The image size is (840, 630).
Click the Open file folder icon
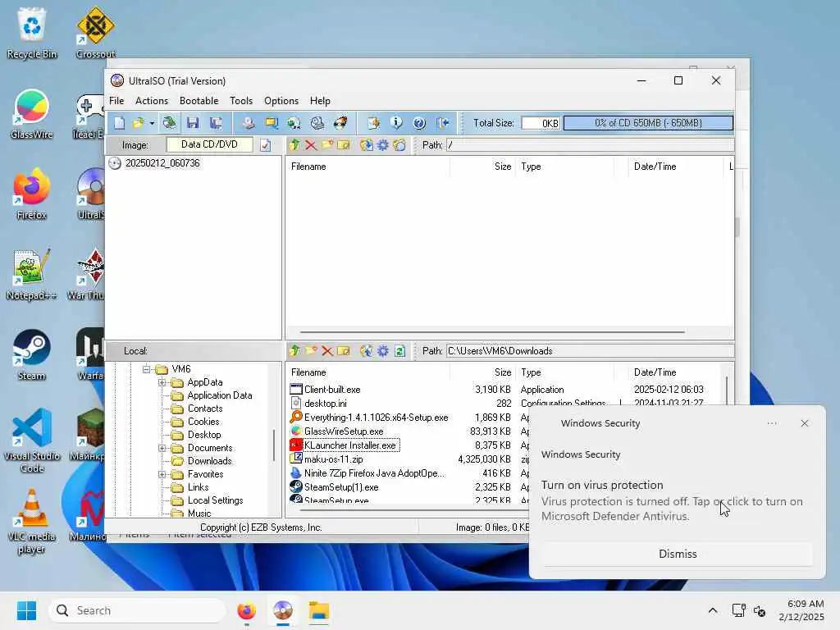click(x=138, y=123)
